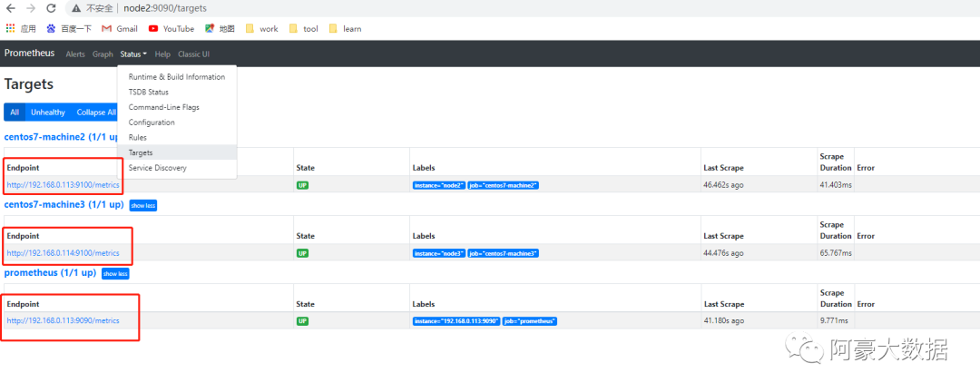Select Runtime & Build Information
980x392 pixels.
pyautogui.click(x=177, y=77)
